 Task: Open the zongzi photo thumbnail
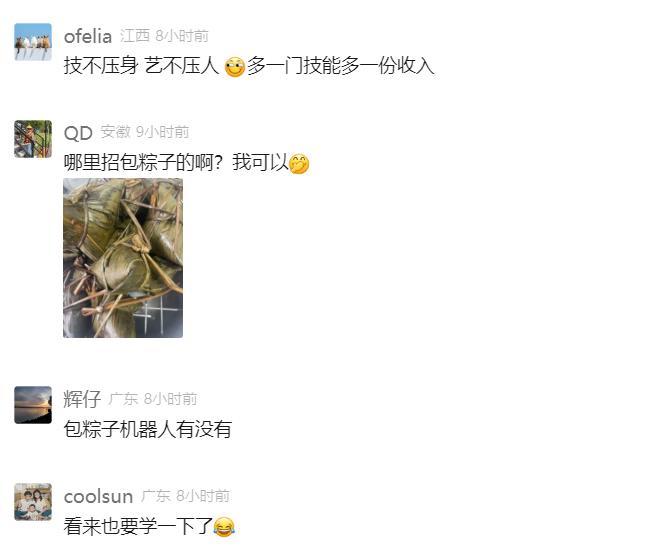[123, 258]
